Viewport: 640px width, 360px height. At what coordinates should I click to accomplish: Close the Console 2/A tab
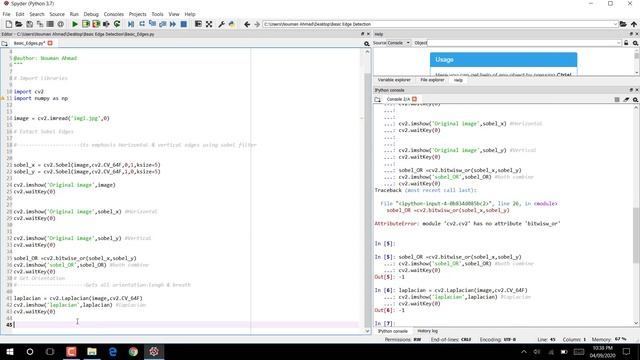coord(414,99)
